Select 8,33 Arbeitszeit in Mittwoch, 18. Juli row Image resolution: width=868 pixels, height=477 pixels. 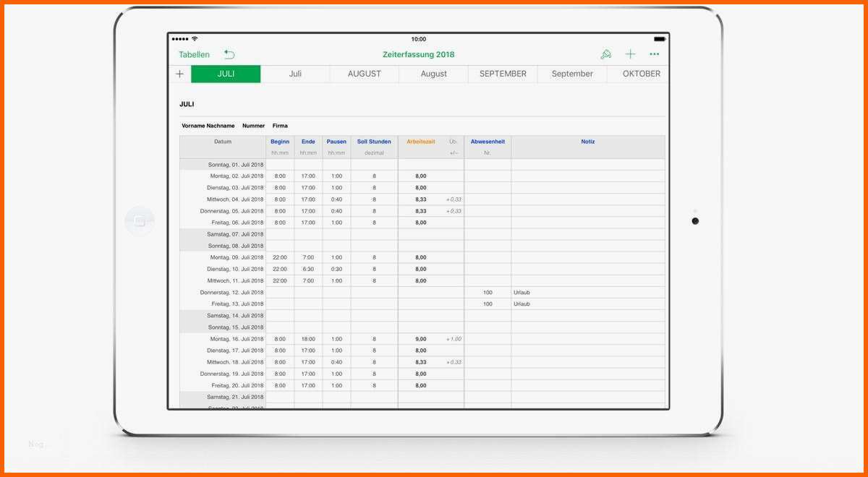421,362
